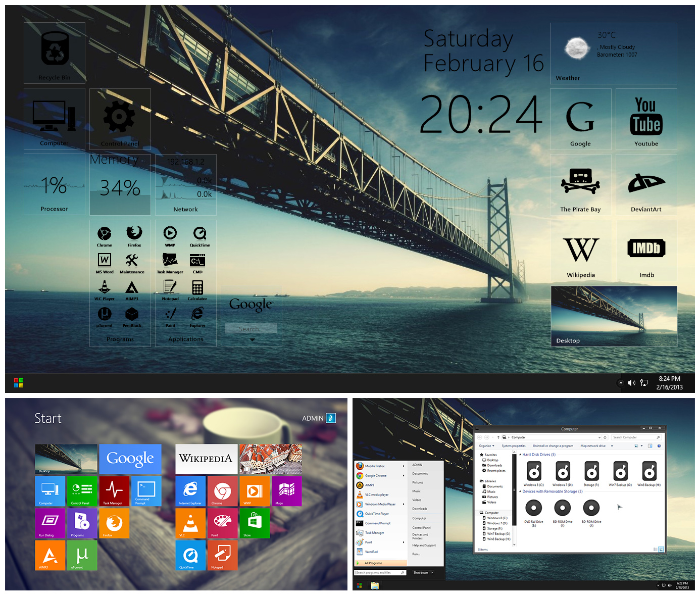700x596 pixels.
Task: Open the Windows 8 (C:) drive icon
Action: (534, 474)
